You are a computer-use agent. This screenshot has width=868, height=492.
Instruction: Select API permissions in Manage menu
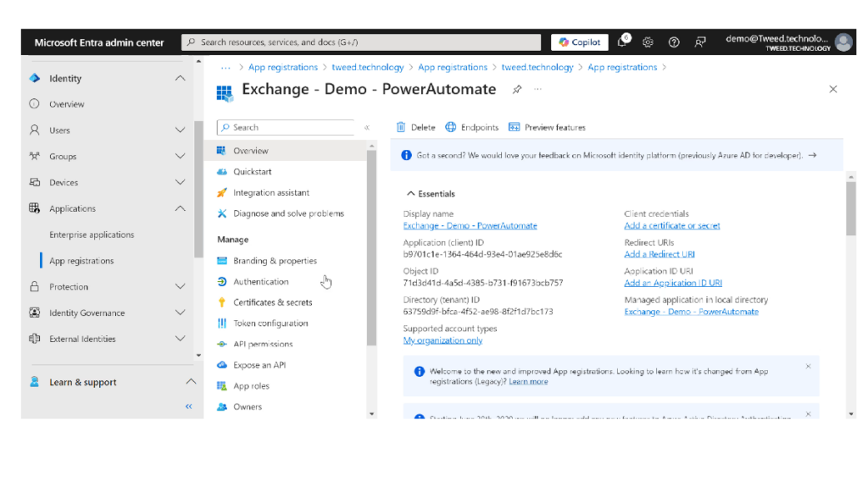(x=263, y=344)
